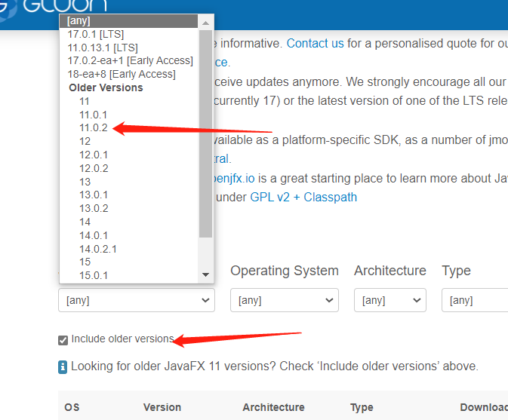Click the blue info icon

63,367
